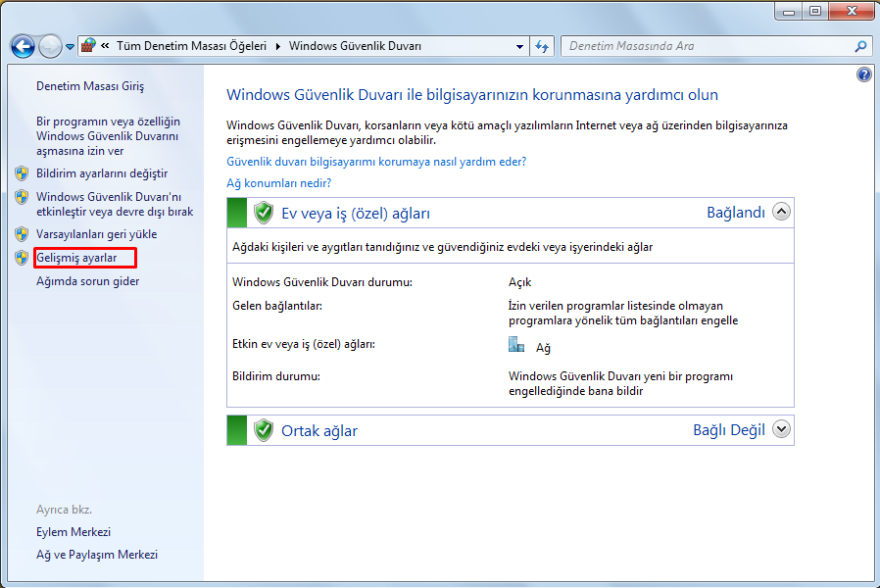The height and width of the screenshot is (588, 880).
Task: Click green shield icon of Ortak ağlar
Action: (x=264, y=430)
